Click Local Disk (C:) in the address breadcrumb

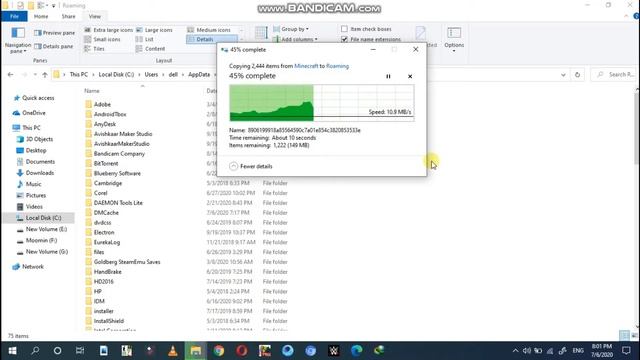(x=116, y=75)
